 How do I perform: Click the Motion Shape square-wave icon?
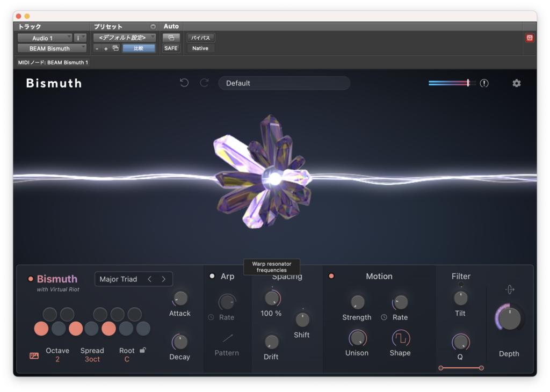[x=401, y=338]
